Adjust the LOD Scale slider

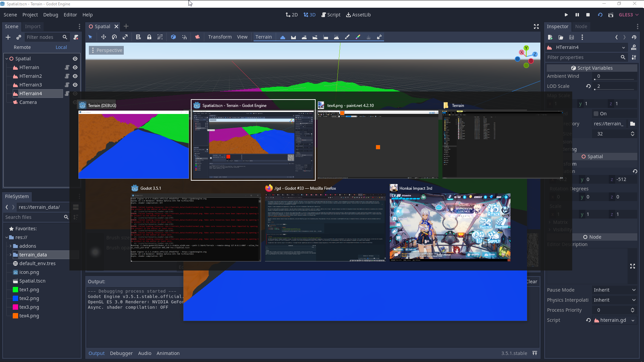click(614, 89)
